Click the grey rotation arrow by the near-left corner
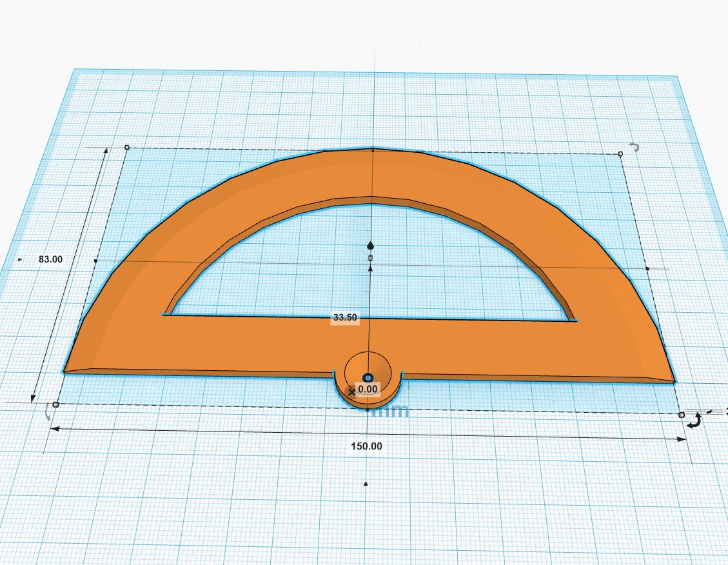728x565 pixels. pyautogui.click(x=47, y=412)
